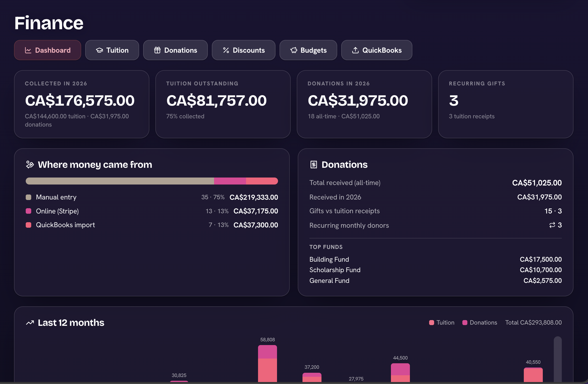Click the Manual entry beige color swatch

28,197
